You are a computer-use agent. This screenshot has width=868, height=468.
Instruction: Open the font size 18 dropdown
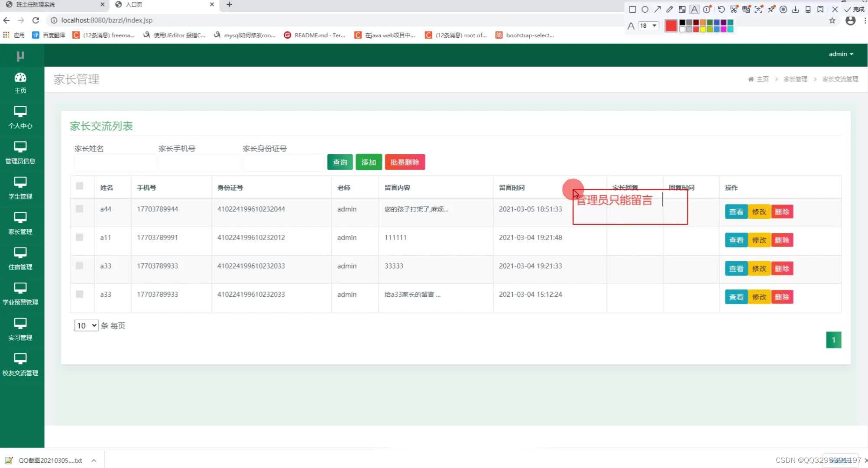648,26
